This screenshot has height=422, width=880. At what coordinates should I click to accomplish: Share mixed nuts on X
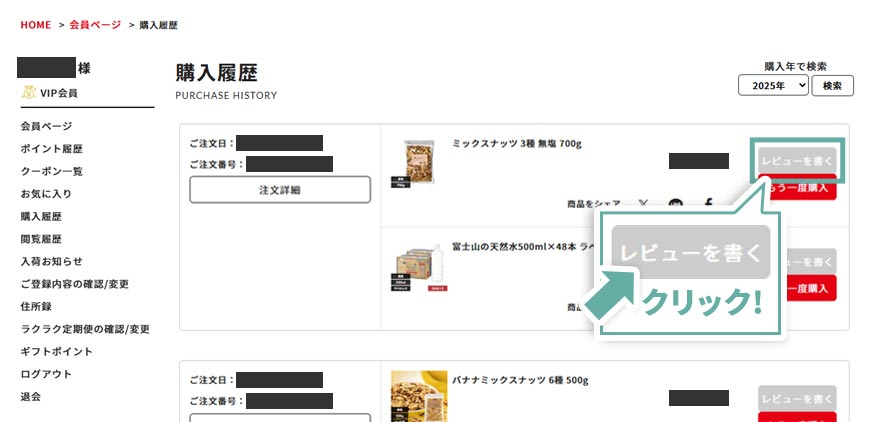click(643, 204)
